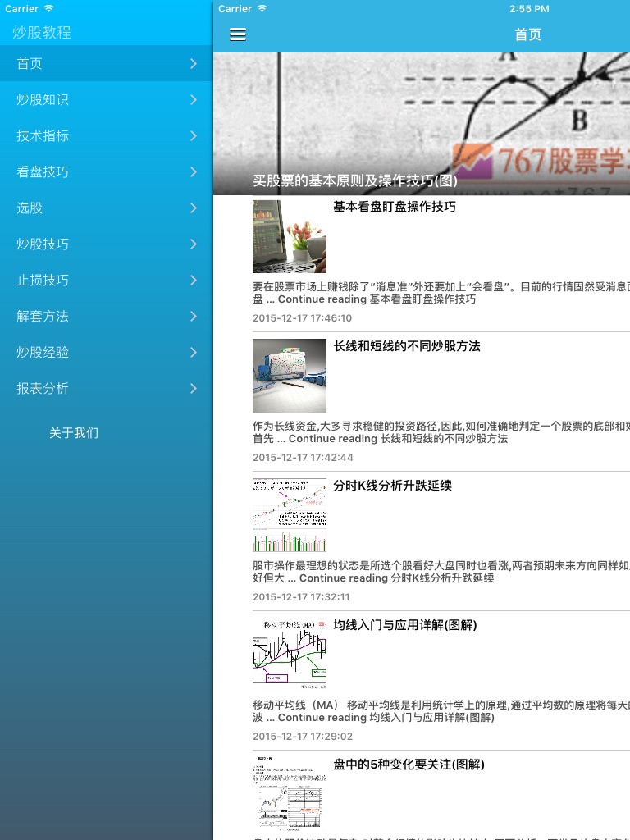Tap the 炒股教程 sidebar header title
The width and height of the screenshot is (630, 840).
[x=42, y=33]
